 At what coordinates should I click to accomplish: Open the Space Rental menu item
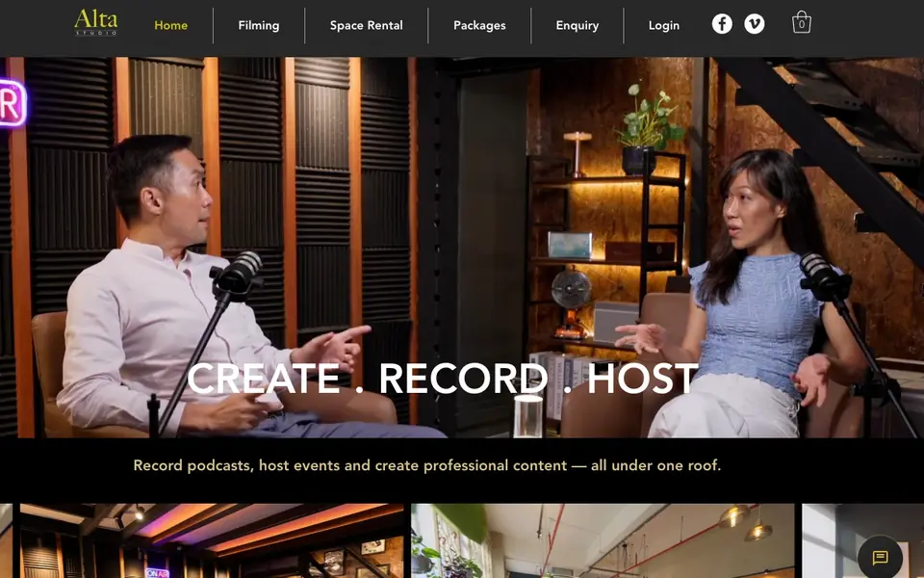[367, 25]
